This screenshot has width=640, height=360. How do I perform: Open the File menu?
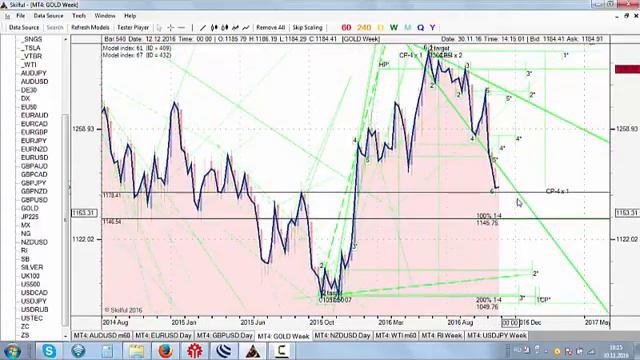pyautogui.click(x=20, y=16)
